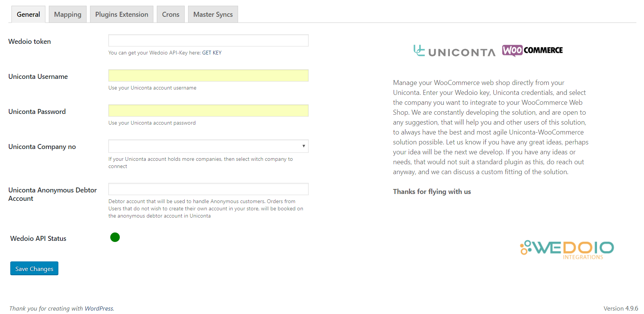Click the Uniconta Username label
This screenshot has height=314, width=644.
point(38,77)
